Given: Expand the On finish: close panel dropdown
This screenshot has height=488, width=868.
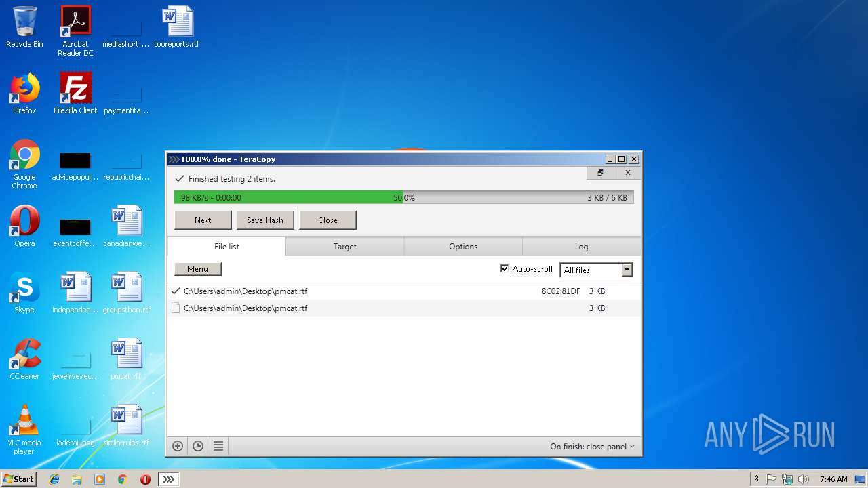Looking at the screenshot, I should click(x=593, y=447).
